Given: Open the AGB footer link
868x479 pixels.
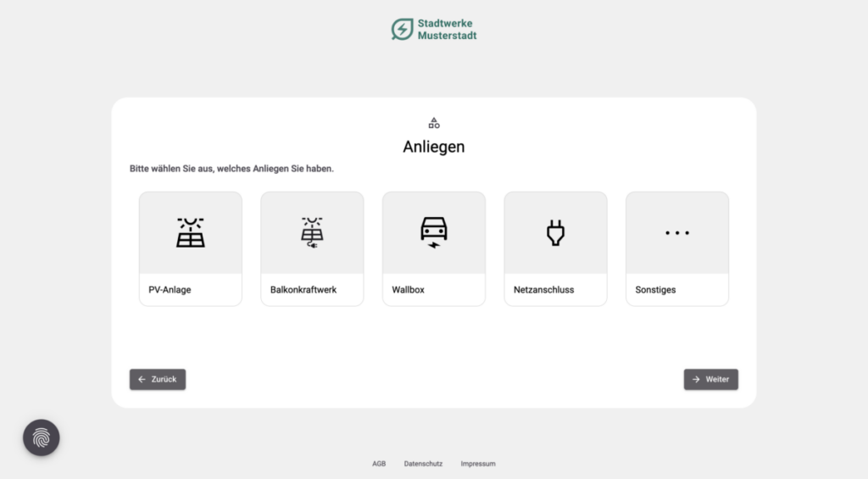Looking at the screenshot, I should click(x=379, y=464).
